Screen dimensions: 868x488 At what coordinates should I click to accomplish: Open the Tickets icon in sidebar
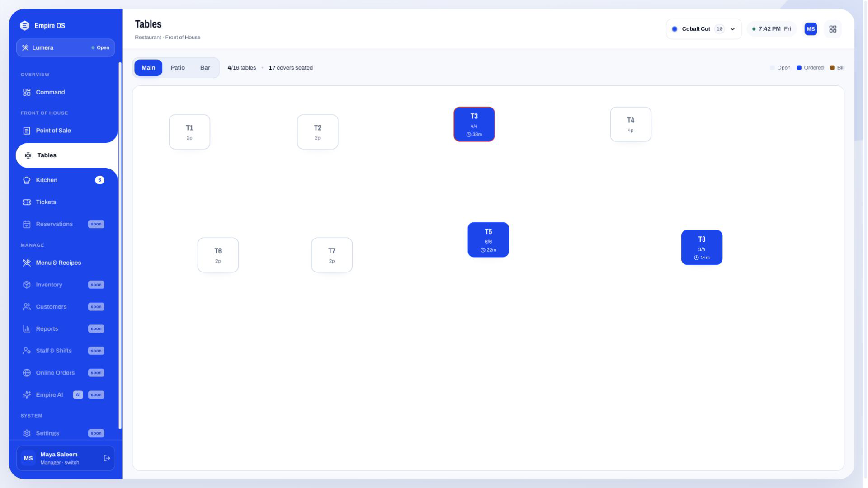tap(27, 202)
